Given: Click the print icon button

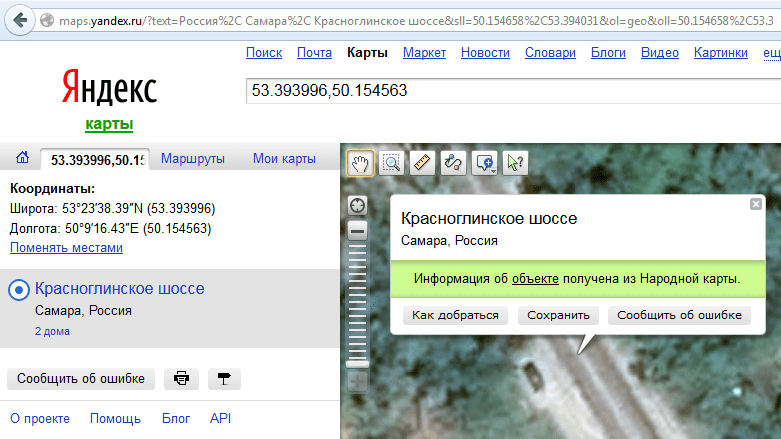Looking at the screenshot, I should [181, 379].
